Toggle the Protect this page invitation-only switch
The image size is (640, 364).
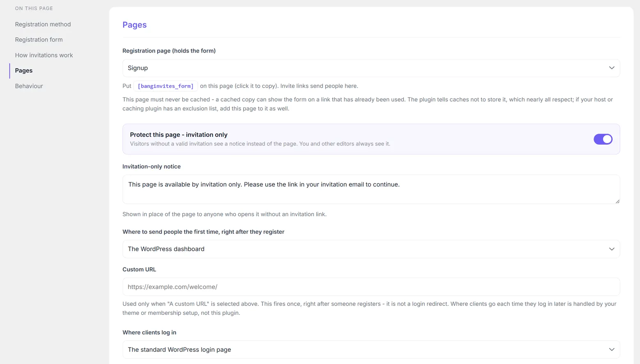pos(603,139)
